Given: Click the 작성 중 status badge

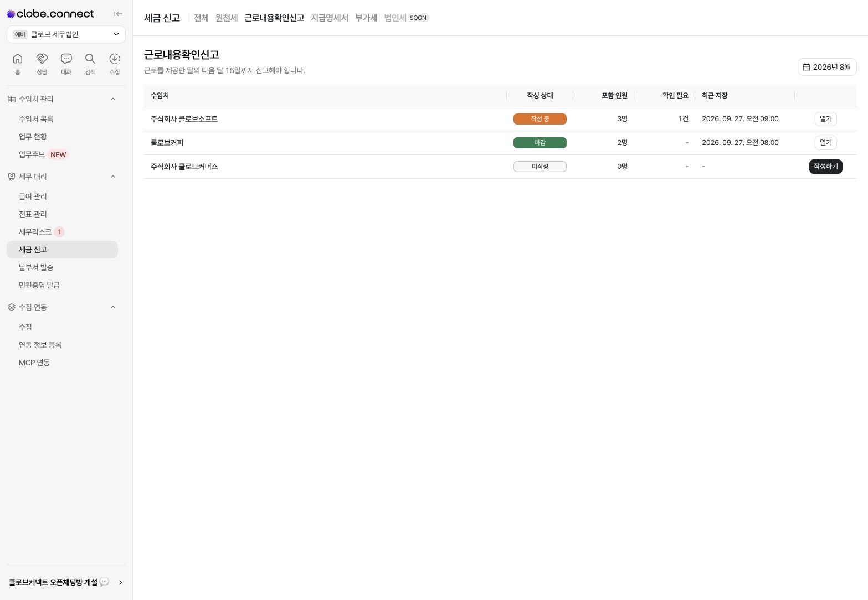Looking at the screenshot, I should (x=540, y=119).
